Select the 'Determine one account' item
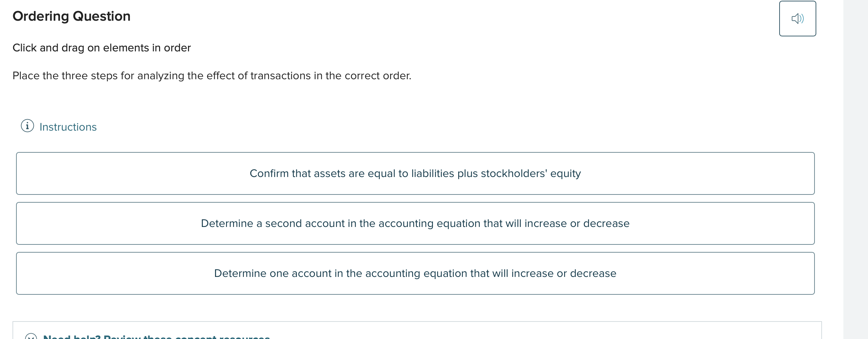868x339 pixels. coord(415,273)
